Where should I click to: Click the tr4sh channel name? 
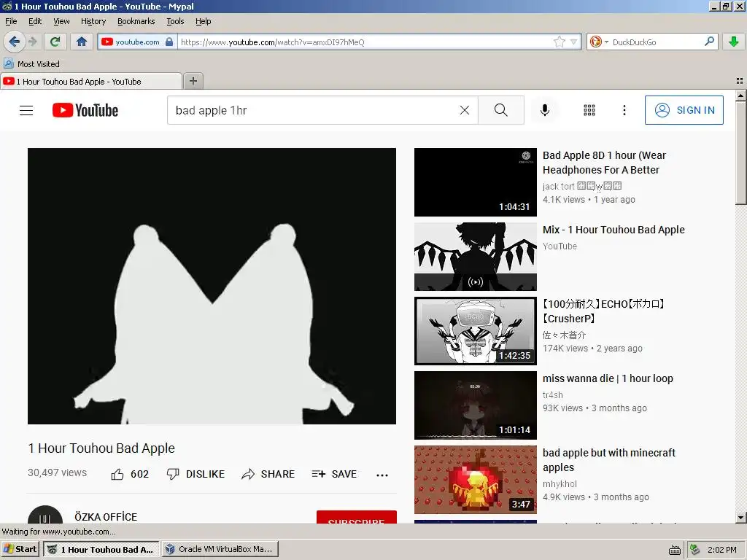pos(553,394)
